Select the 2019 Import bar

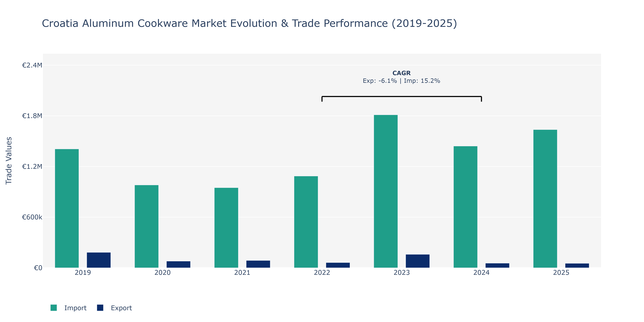coord(67,208)
